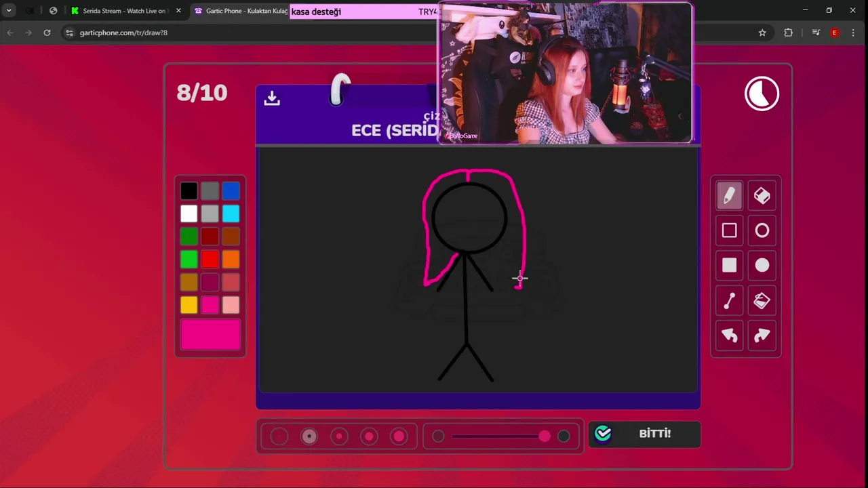Pick the light gray color swatch
This screenshot has width=868, height=488.
coord(210,214)
